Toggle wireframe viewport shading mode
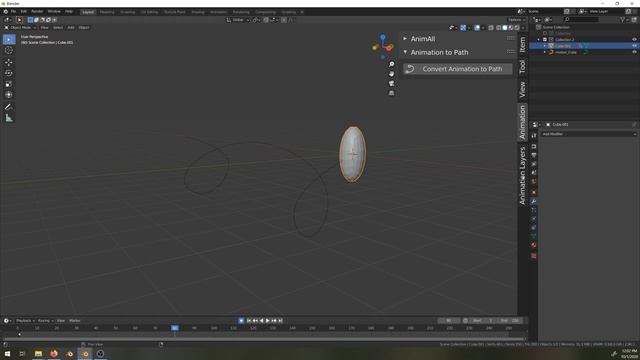Image resolution: width=640 pixels, height=360 pixels. [498, 28]
